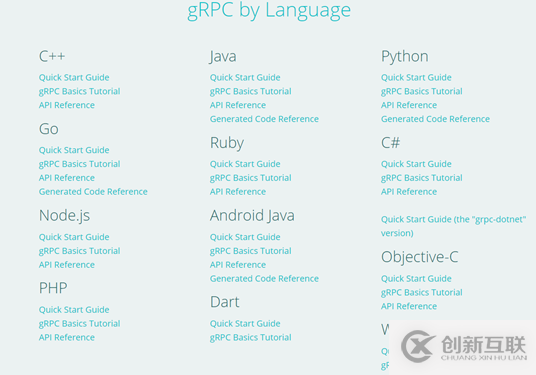Open the C++ Quick Start Guide link
Image resolution: width=536 pixels, height=375 pixels.
click(x=74, y=78)
